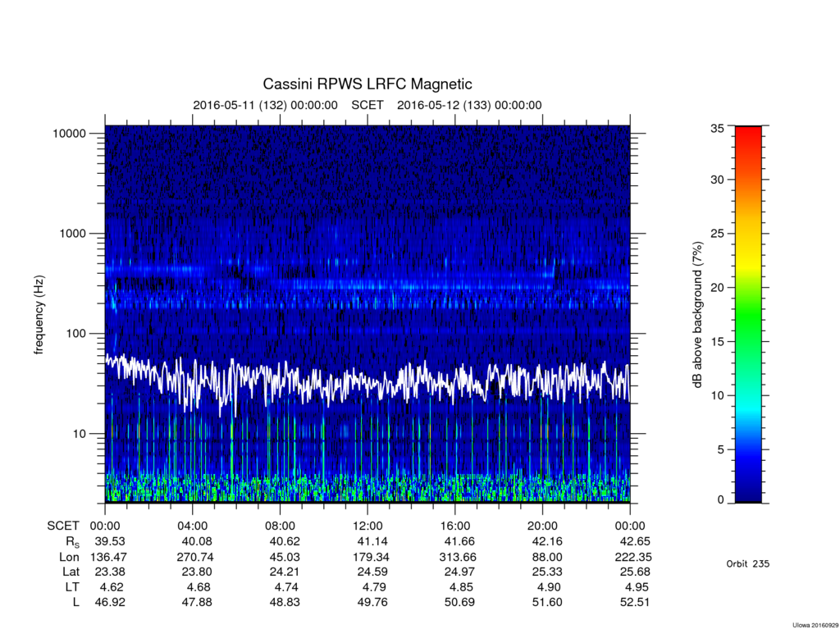Select the end date '2016-05-12 (133) 00:00:00'
The image size is (840, 629).
469,105
